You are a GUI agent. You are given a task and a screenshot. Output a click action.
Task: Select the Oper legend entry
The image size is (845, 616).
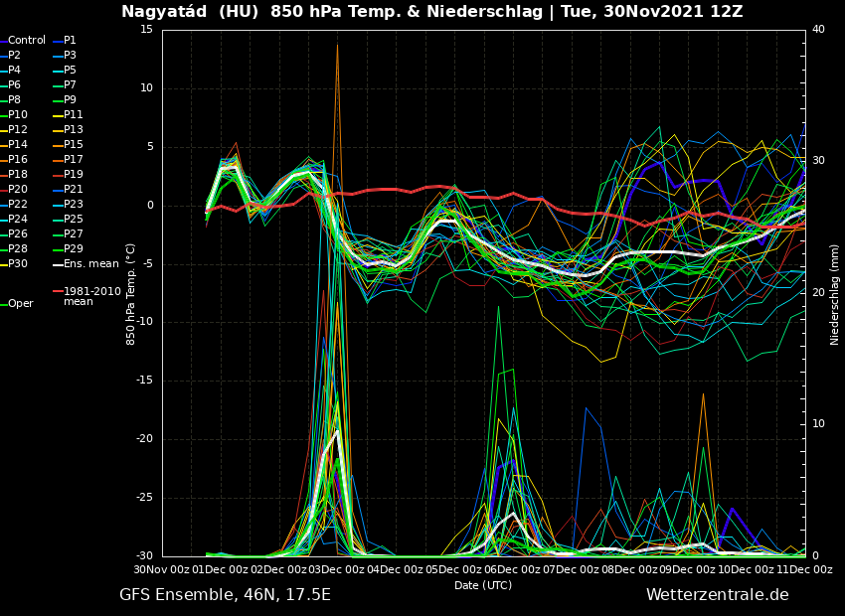[21, 304]
